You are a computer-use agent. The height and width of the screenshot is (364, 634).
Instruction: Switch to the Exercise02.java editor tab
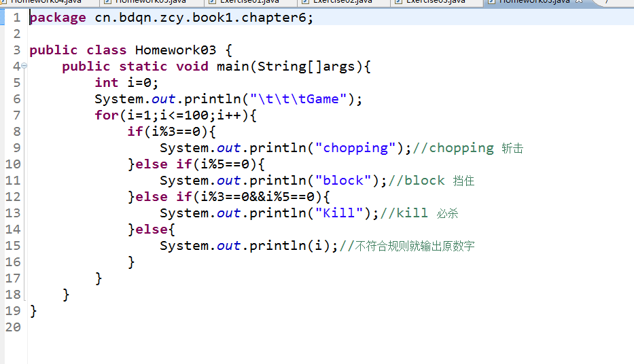[342, 2]
